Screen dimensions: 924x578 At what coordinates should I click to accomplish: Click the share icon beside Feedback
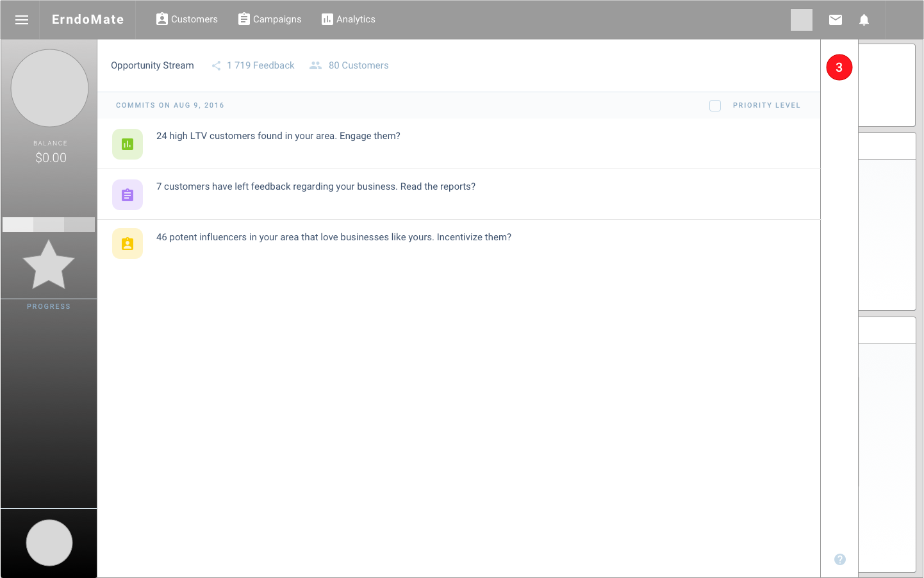(x=217, y=65)
